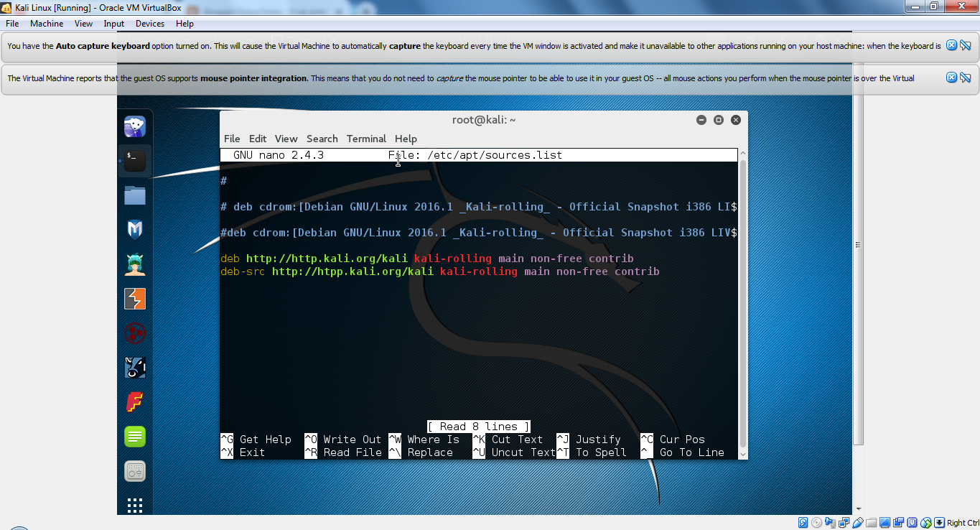The height and width of the screenshot is (530, 980).
Task: Open the Machine menu in VirtualBox
Action: coord(47,23)
